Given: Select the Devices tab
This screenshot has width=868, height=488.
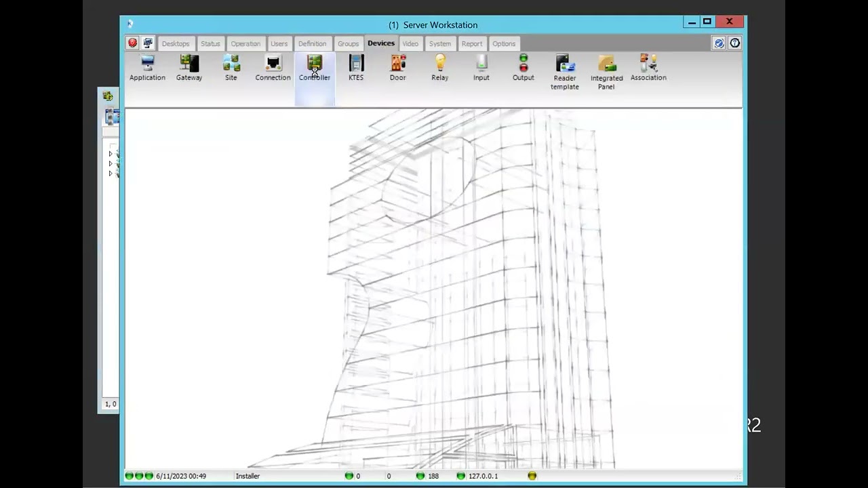Looking at the screenshot, I should pos(381,43).
